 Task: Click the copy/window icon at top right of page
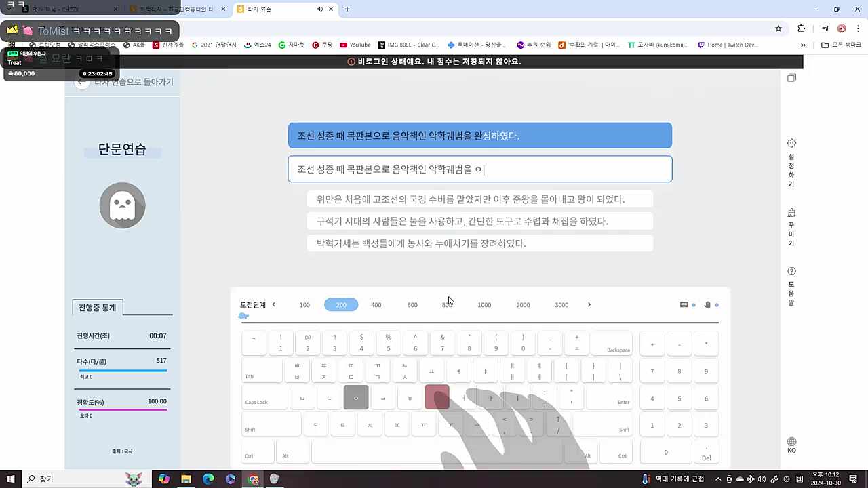pos(791,78)
